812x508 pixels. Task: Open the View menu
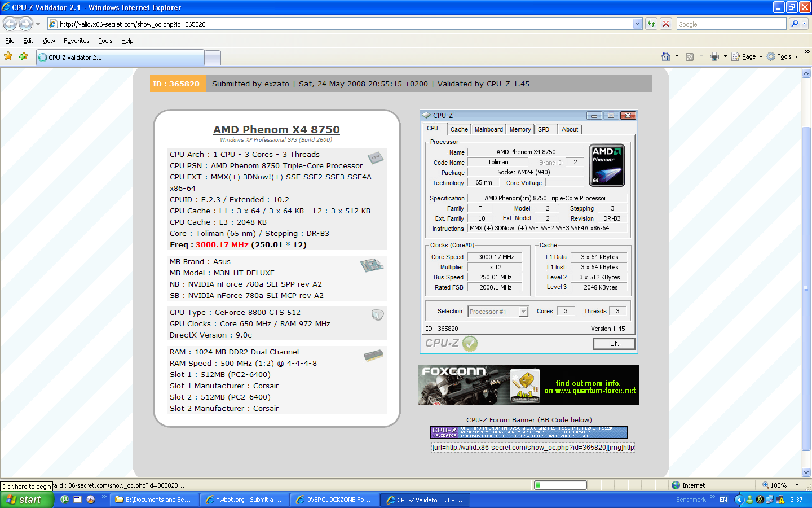pyautogui.click(x=48, y=41)
